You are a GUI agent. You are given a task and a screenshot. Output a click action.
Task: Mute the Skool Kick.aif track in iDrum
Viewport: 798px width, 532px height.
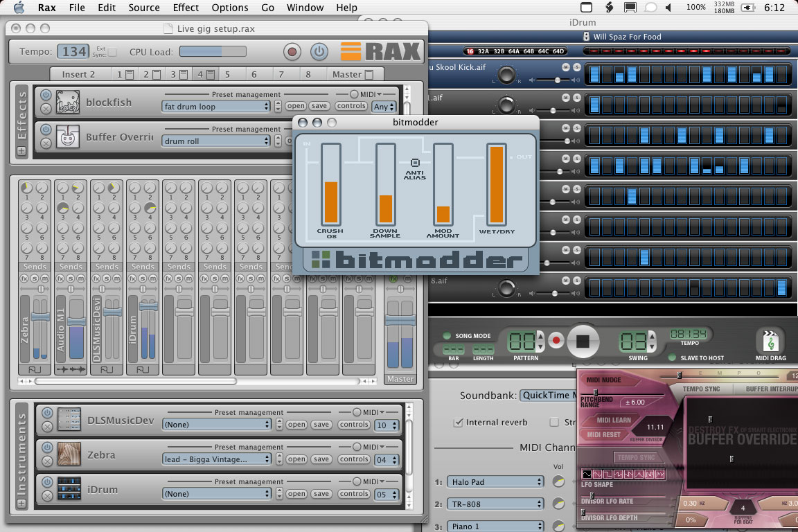click(x=566, y=67)
